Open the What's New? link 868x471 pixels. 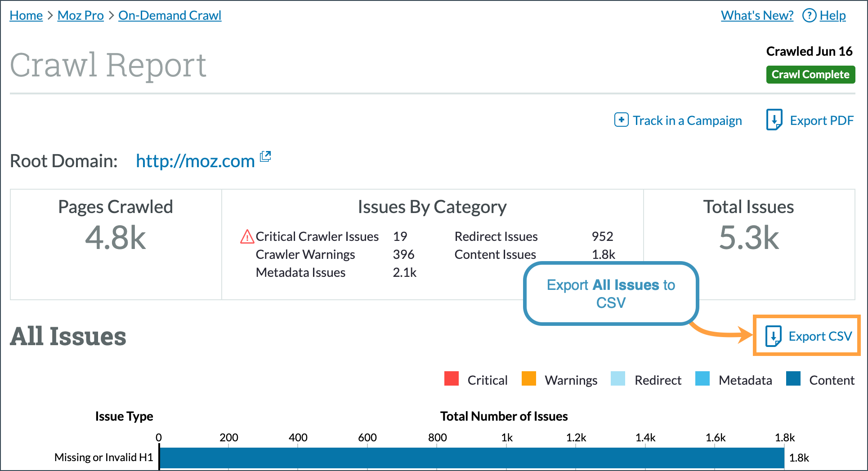pos(757,15)
